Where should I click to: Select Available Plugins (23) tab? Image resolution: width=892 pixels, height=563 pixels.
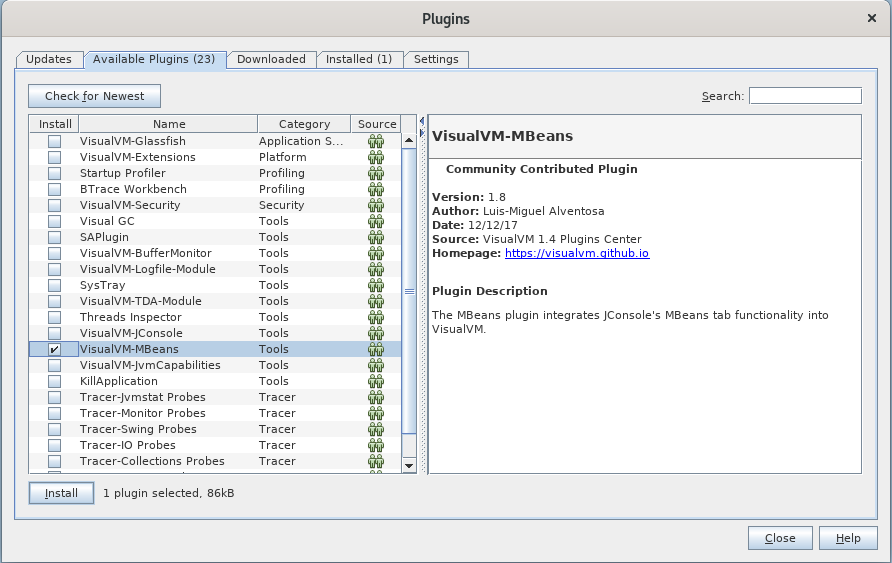[x=154, y=59]
